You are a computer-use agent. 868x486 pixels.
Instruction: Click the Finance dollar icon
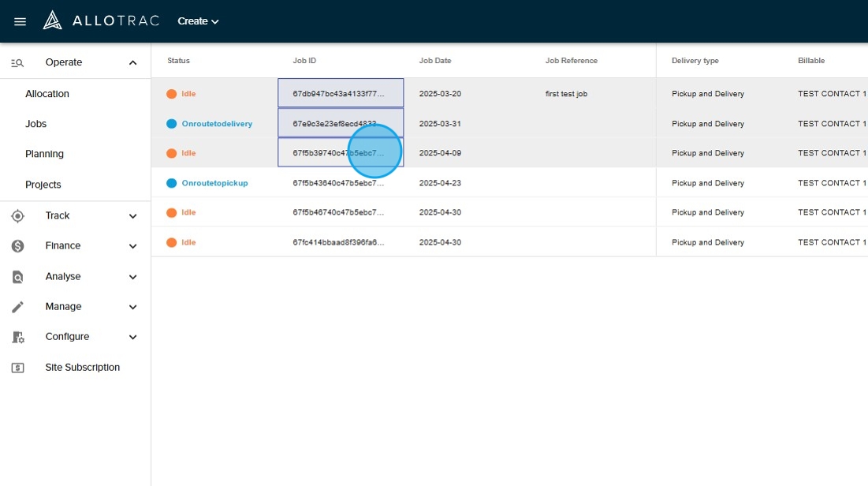point(17,246)
